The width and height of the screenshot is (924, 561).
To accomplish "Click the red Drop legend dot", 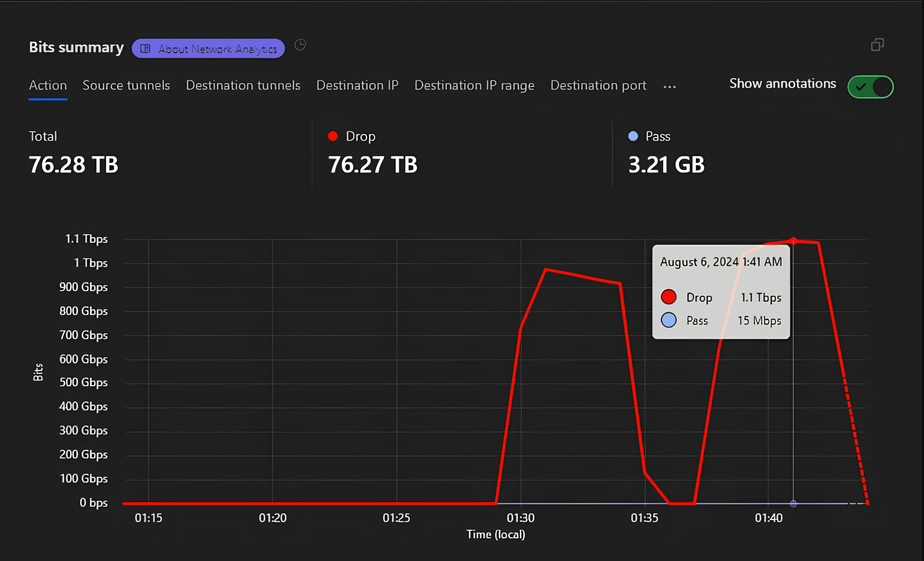I will point(333,136).
